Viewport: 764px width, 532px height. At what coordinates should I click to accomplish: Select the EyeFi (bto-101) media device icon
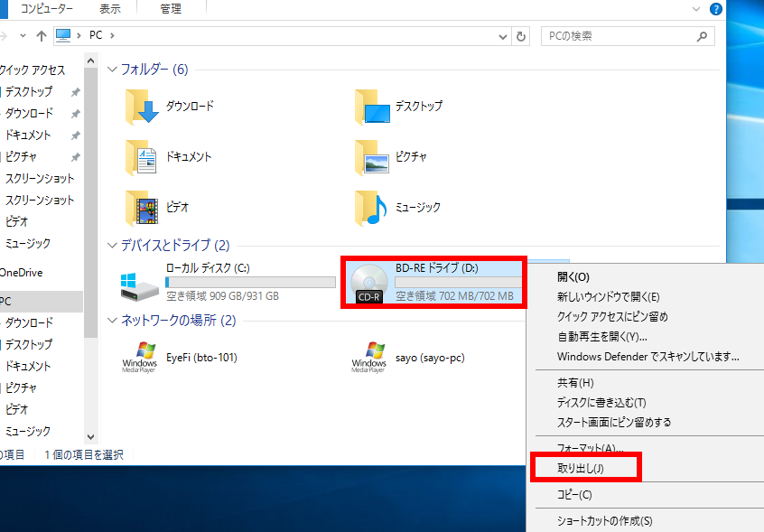click(141, 358)
